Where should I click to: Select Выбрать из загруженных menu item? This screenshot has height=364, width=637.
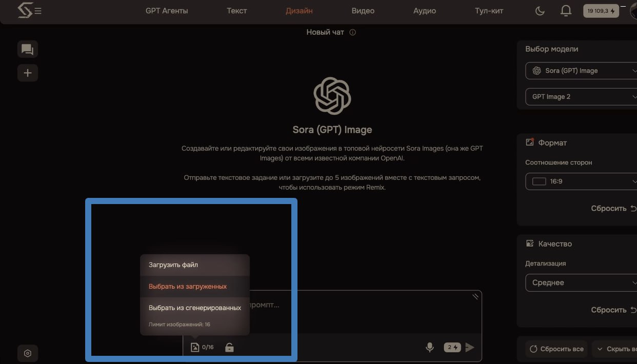tap(195, 287)
